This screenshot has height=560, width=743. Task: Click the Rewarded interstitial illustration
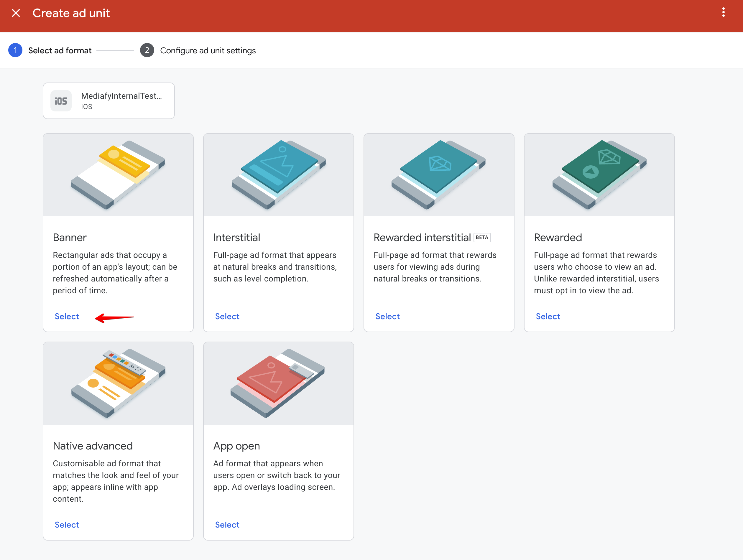(x=438, y=175)
